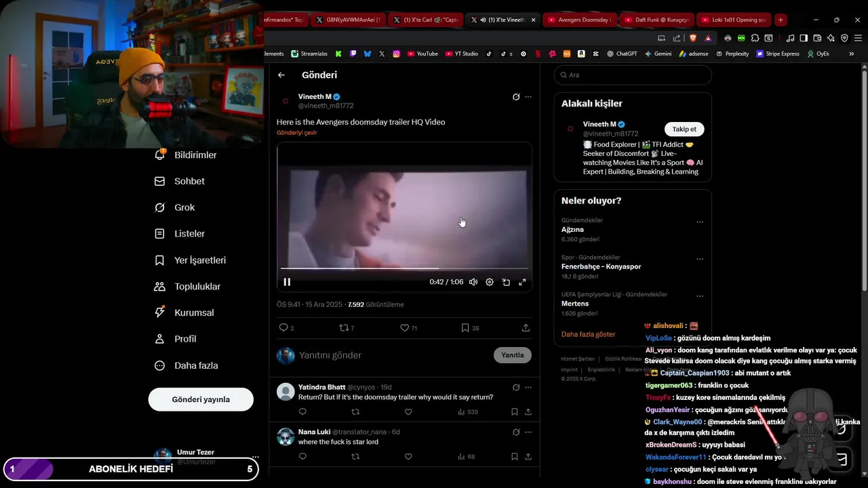Go to Profil in the sidebar
The height and width of the screenshot is (488, 868).
point(176,339)
